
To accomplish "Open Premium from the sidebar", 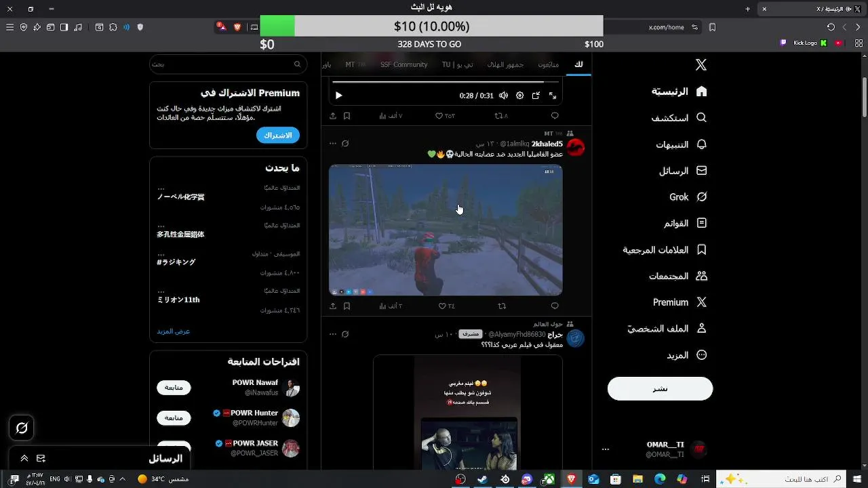I will [680, 302].
